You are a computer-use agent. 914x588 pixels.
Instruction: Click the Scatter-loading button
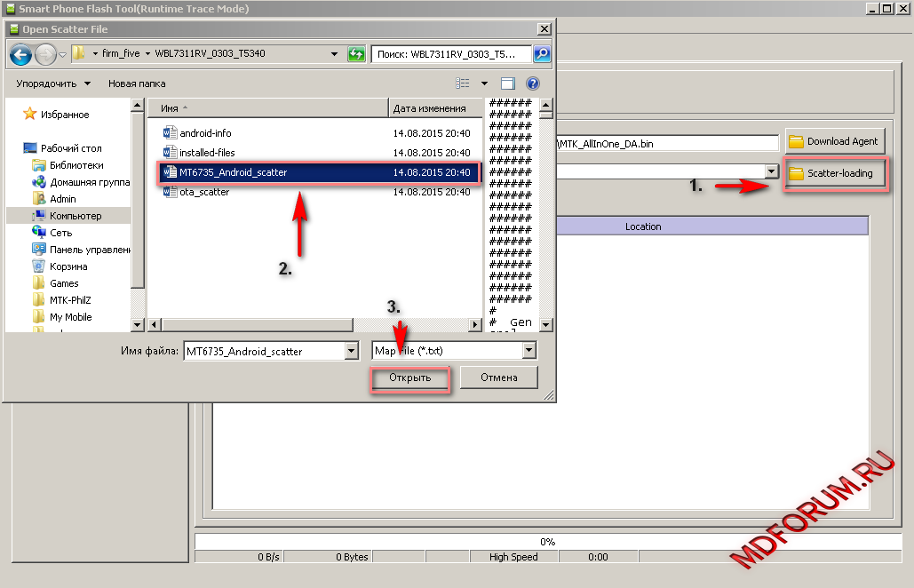coord(835,174)
